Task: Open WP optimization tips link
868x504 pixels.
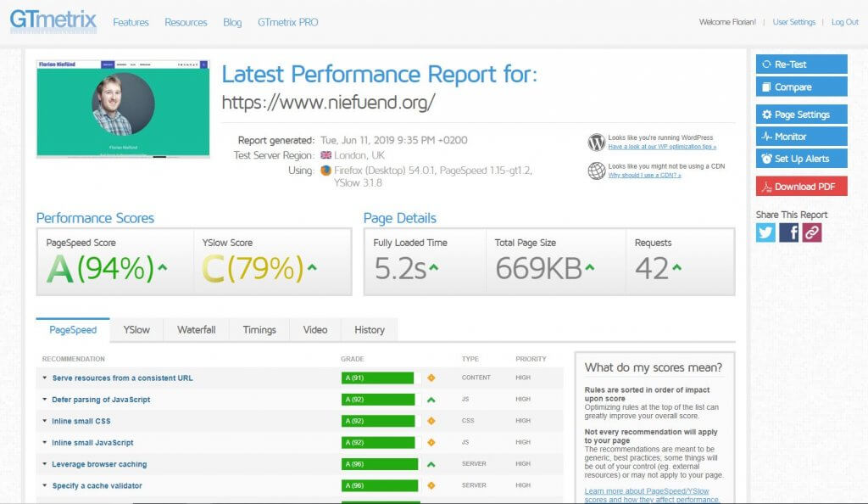Action: coord(662,147)
